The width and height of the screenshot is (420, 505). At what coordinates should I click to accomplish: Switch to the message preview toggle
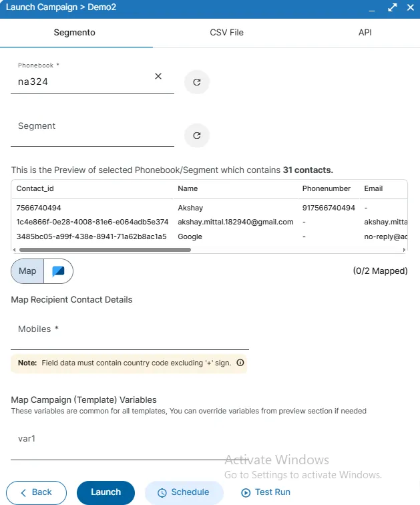click(x=59, y=271)
